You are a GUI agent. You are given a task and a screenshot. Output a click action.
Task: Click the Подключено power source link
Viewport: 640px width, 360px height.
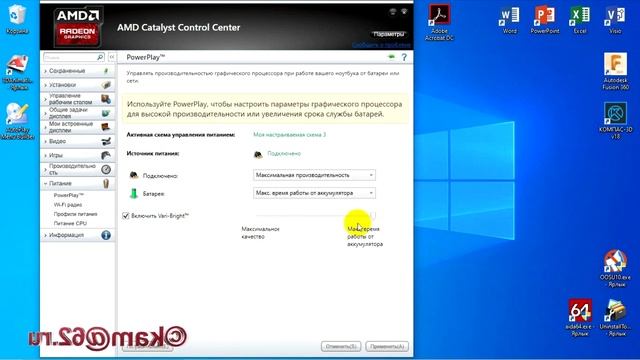[284, 153]
